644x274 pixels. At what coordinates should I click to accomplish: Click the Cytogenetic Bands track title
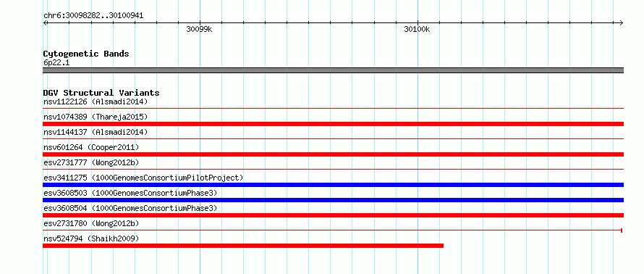click(x=86, y=54)
